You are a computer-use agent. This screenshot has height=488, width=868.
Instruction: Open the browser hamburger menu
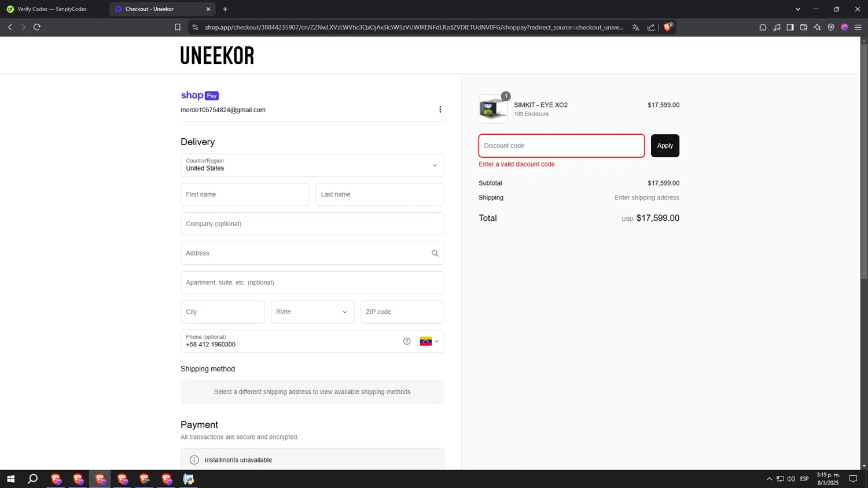(x=858, y=27)
